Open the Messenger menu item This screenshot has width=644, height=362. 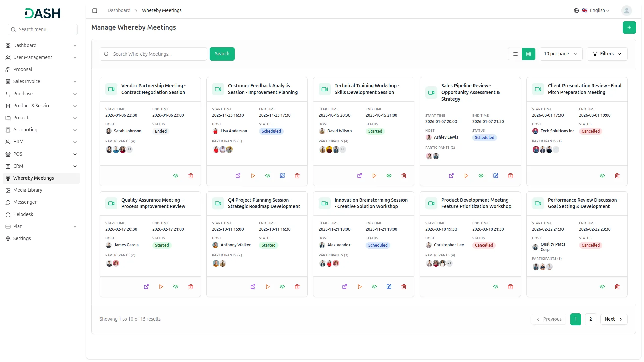point(42,202)
